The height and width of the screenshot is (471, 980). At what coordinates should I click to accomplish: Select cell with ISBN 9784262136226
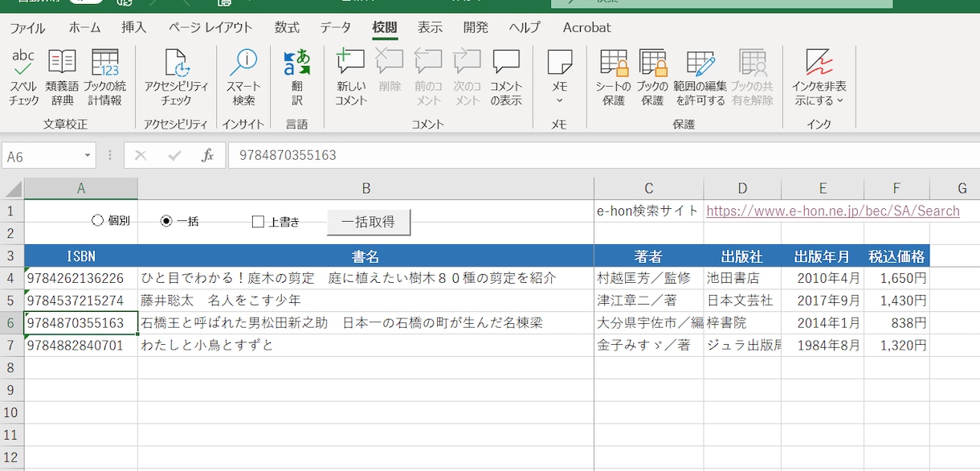pyautogui.click(x=81, y=278)
